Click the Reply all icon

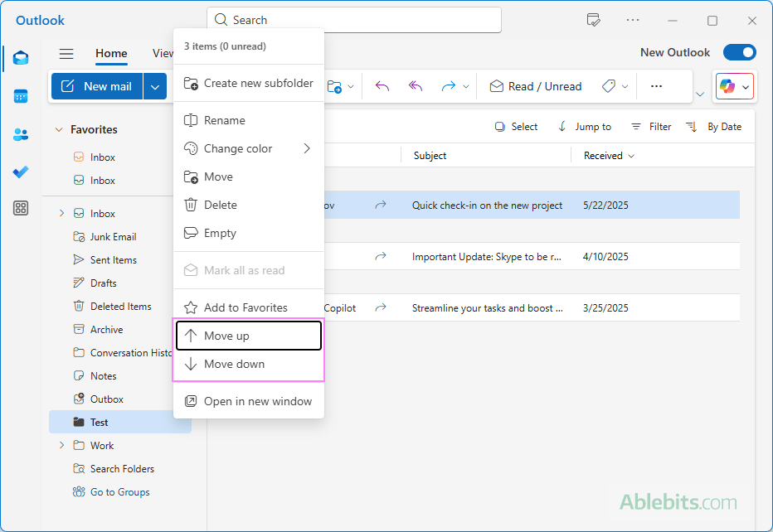[x=416, y=86]
